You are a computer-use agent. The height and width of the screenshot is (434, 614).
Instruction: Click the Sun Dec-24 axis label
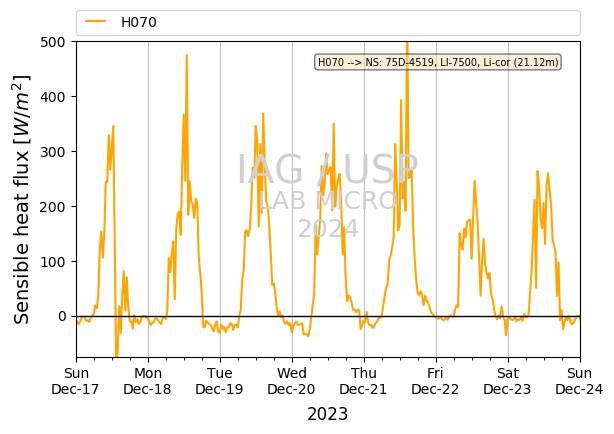coord(580,381)
